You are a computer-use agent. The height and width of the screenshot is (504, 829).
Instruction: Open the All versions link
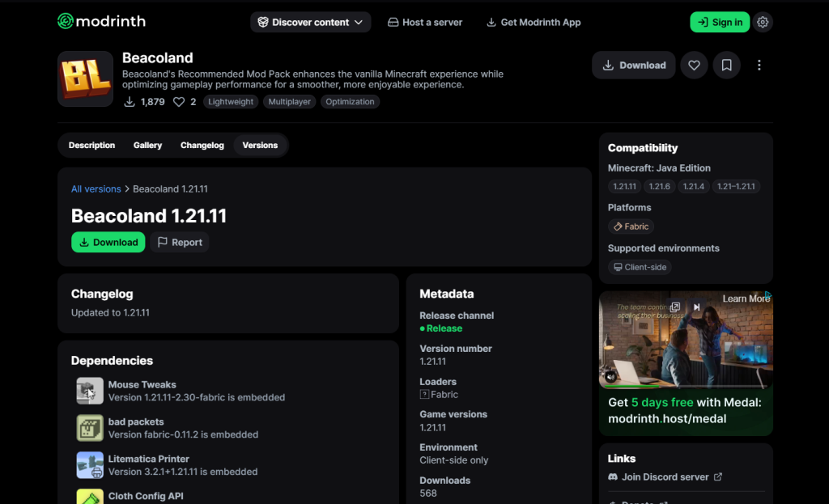[96, 188]
